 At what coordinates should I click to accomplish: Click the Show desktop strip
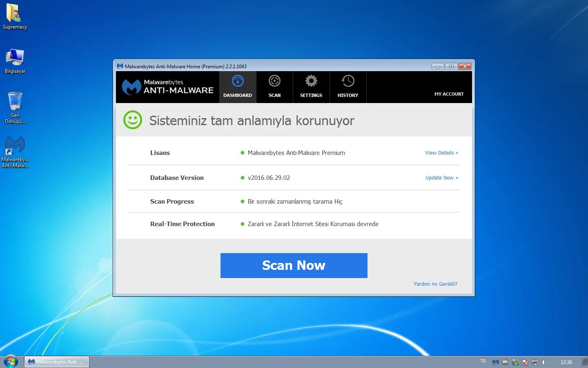click(585, 362)
